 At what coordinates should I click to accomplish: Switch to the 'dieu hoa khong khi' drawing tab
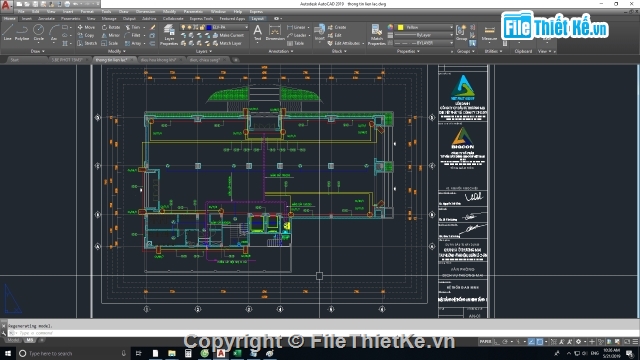tap(158, 60)
